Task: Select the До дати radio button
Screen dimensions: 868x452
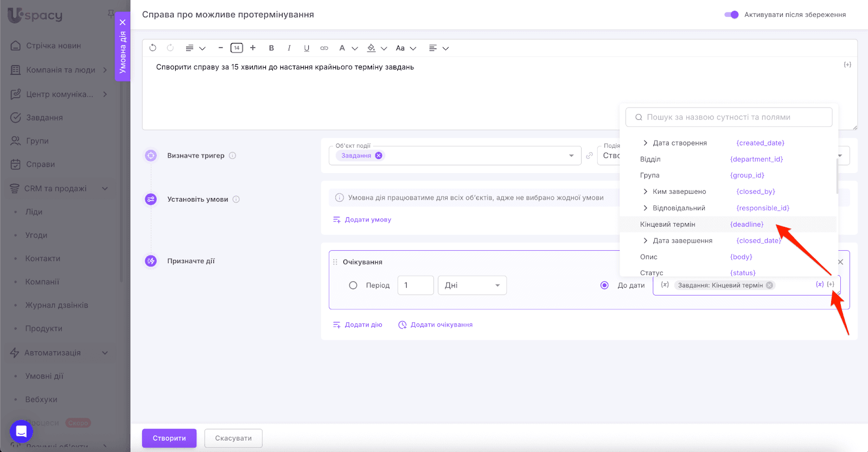Action: (x=604, y=285)
